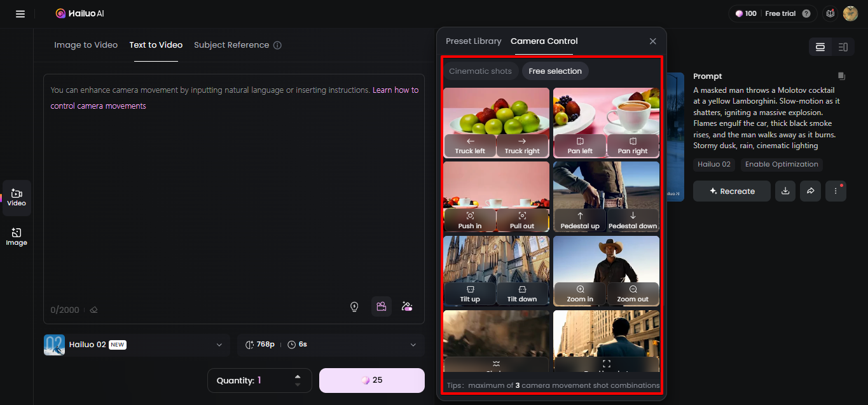This screenshot has width=868, height=405.
Task: Click the Hailuo 02 tag under the prompt
Action: coord(714,164)
